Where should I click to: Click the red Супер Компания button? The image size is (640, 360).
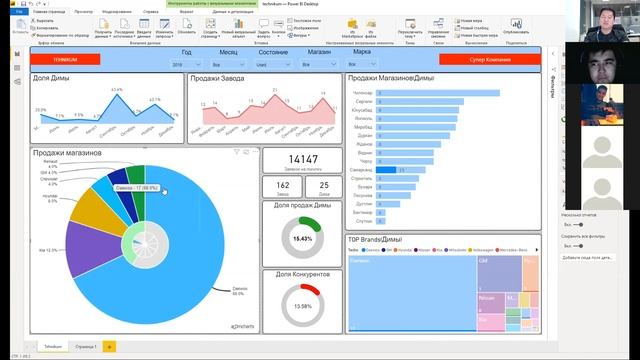(x=490, y=60)
